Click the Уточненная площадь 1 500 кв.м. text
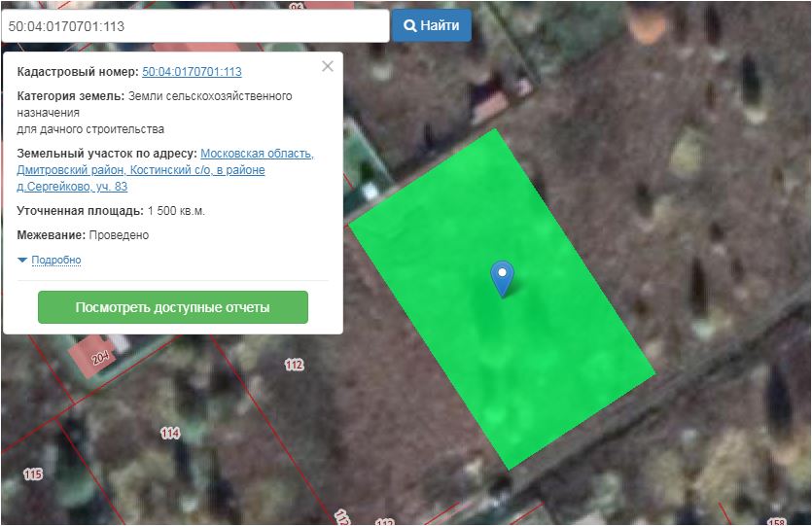This screenshot has width=812, height=526. 111,211
